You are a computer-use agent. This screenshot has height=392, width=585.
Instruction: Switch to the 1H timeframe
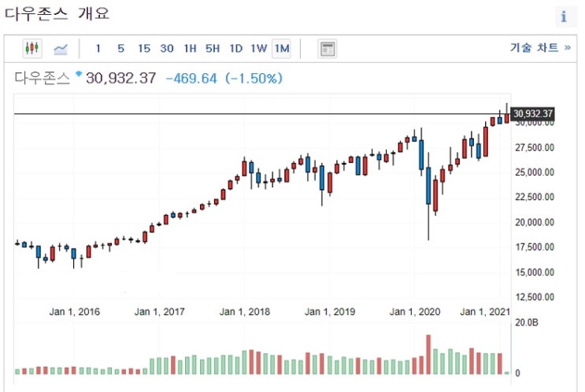(x=190, y=49)
